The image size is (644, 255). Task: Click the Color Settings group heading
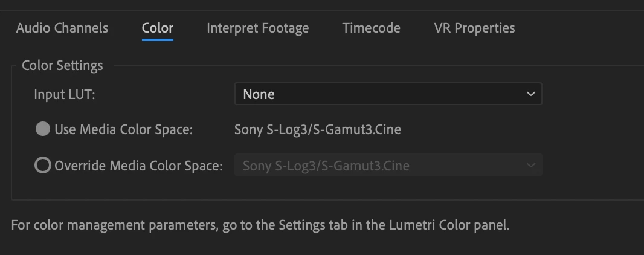(62, 65)
